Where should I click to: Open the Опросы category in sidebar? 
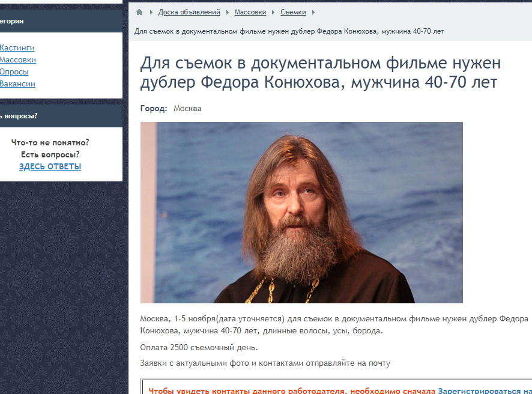(14, 72)
